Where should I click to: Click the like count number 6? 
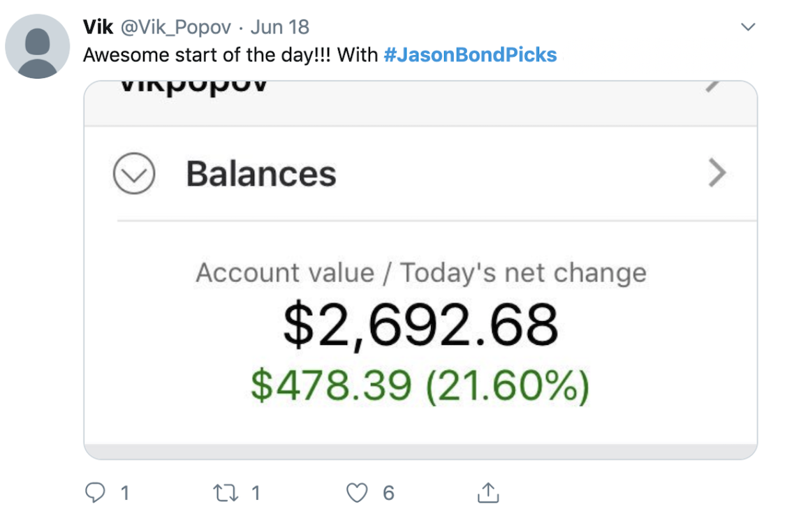click(x=388, y=494)
